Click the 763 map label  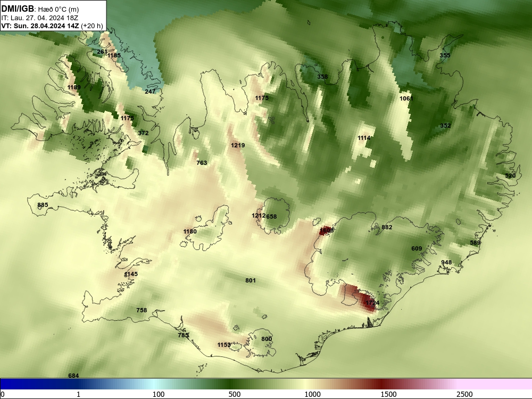[202, 163]
